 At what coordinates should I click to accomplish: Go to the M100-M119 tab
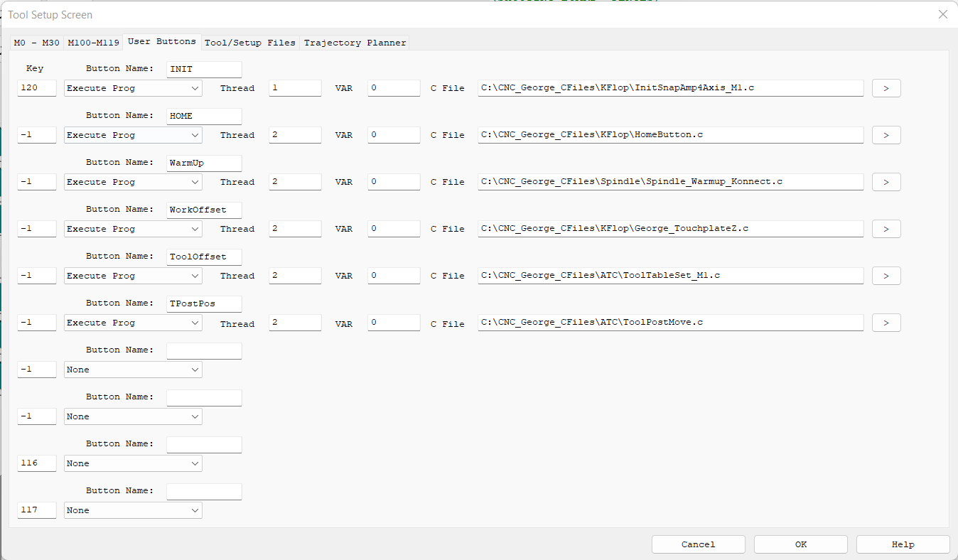[x=93, y=43]
